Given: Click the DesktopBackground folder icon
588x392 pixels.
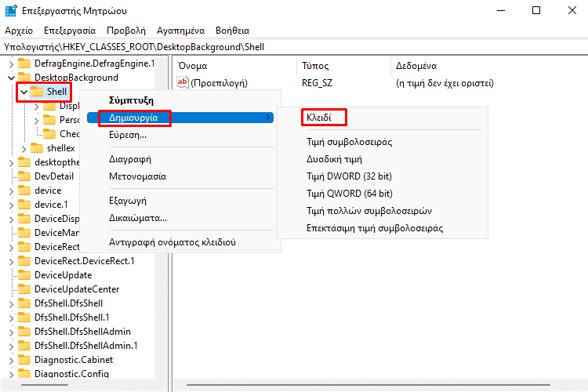Looking at the screenshot, I should tap(24, 78).
